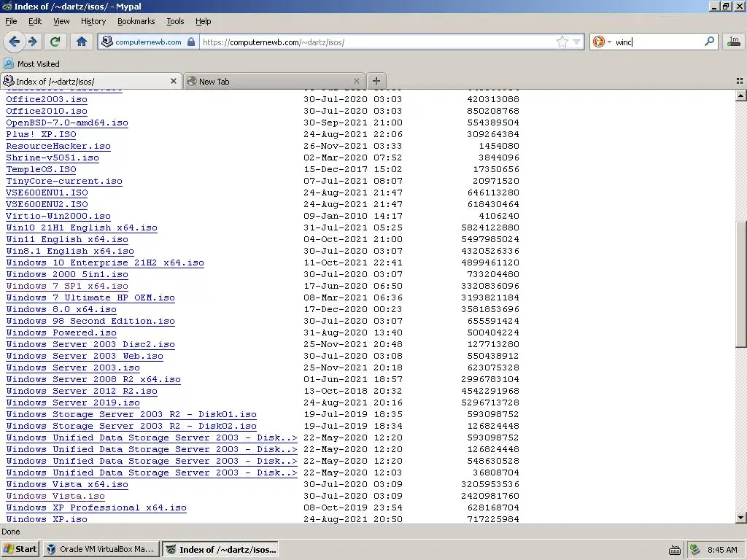This screenshot has width=747, height=560.
Task: Click the scrollbar up arrow
Action: (x=740, y=96)
